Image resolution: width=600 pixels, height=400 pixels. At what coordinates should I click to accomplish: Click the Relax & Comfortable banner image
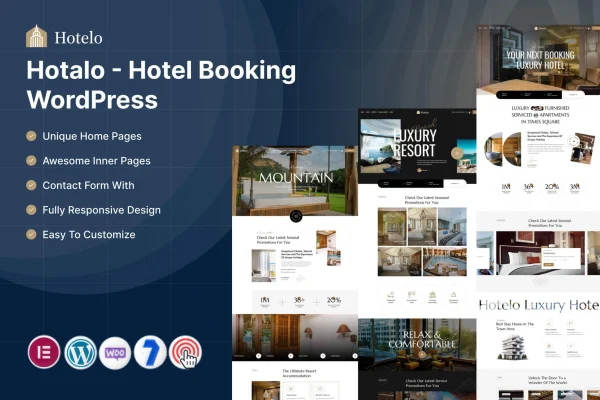pyautogui.click(x=417, y=344)
